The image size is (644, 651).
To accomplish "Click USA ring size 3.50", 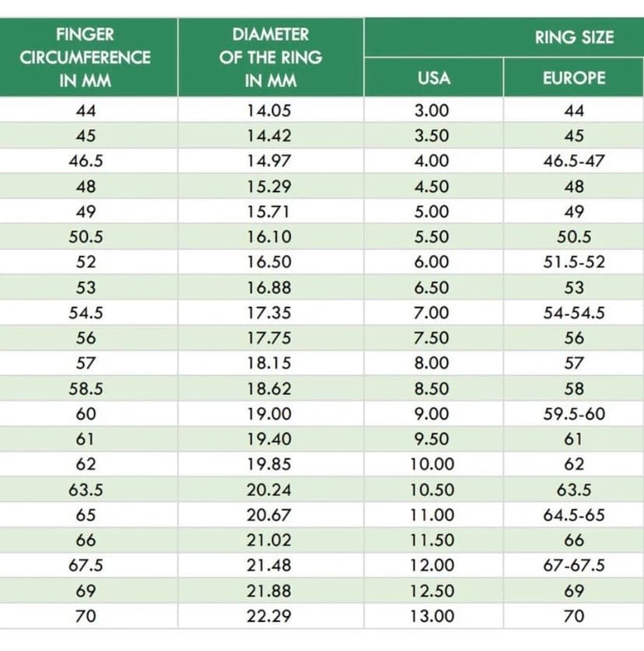I will pos(432,136).
